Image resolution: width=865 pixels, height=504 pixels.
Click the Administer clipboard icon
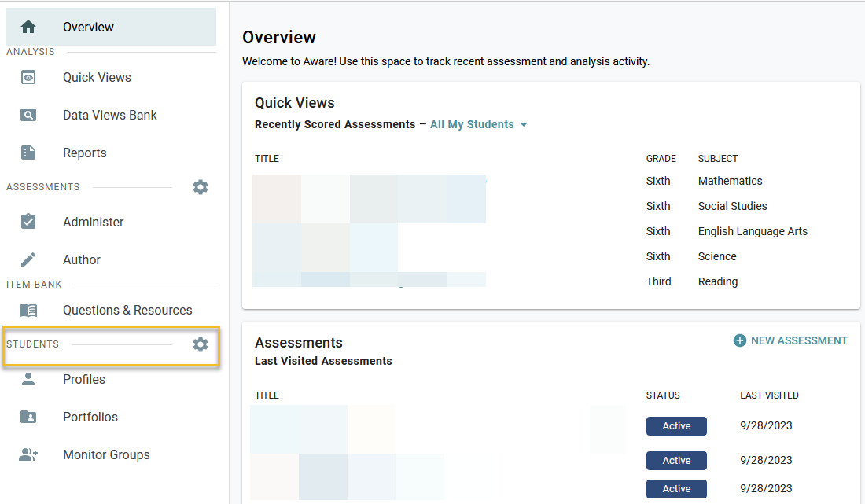pyautogui.click(x=28, y=222)
